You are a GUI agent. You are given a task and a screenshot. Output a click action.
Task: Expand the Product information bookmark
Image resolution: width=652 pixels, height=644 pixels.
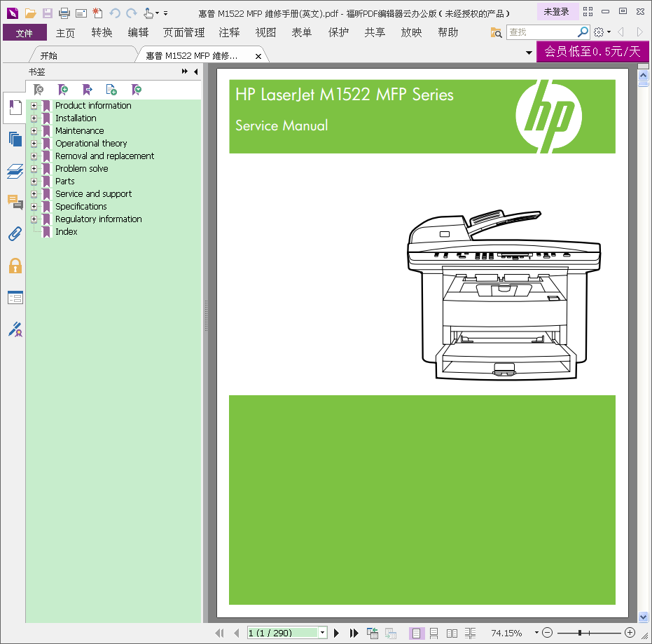[34, 106]
